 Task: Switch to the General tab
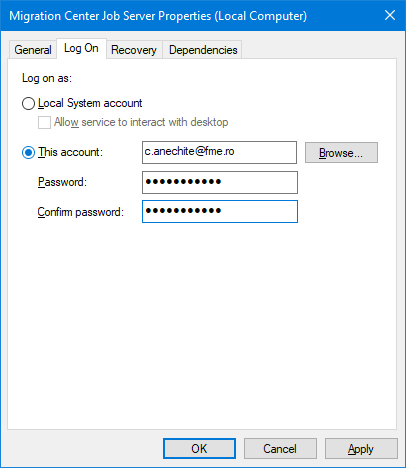click(x=33, y=50)
